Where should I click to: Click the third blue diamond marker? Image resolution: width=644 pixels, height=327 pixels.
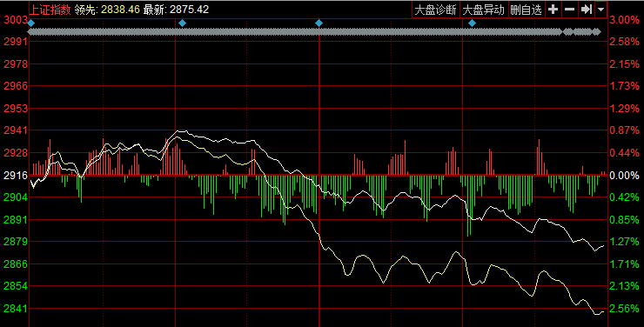point(319,23)
